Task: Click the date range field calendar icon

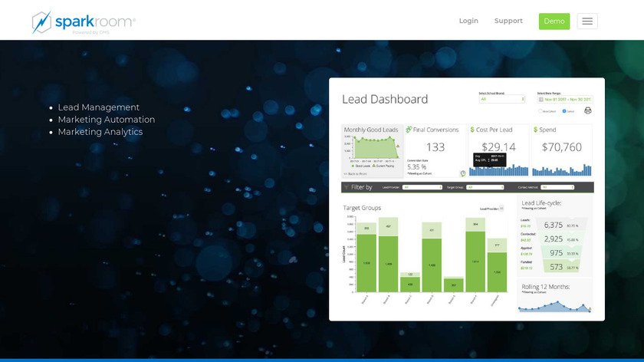Action: (541, 100)
